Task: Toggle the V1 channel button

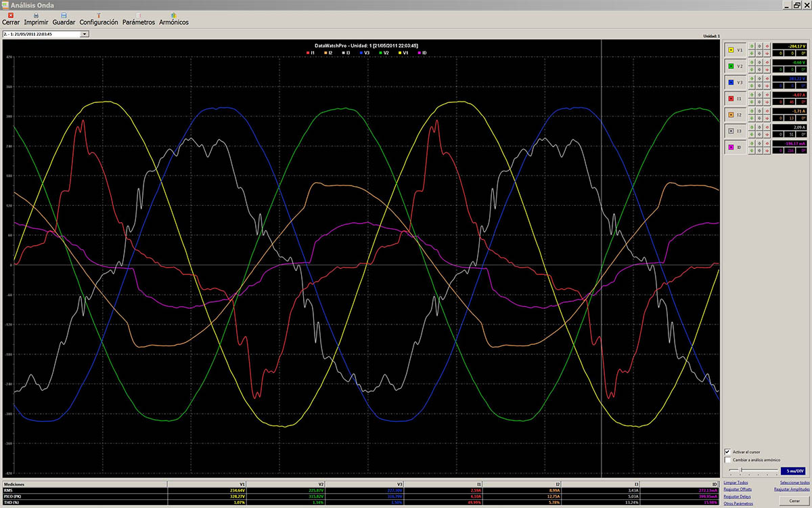Action: (735, 50)
